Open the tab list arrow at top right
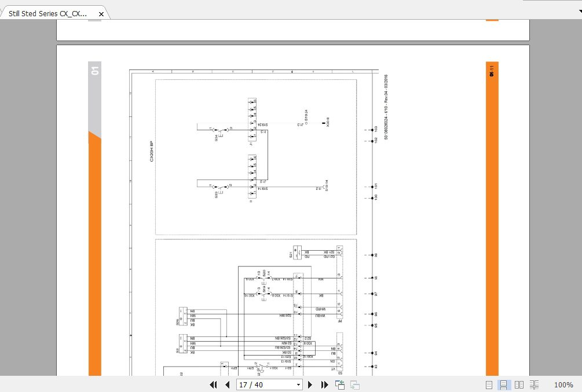 (580, 12)
